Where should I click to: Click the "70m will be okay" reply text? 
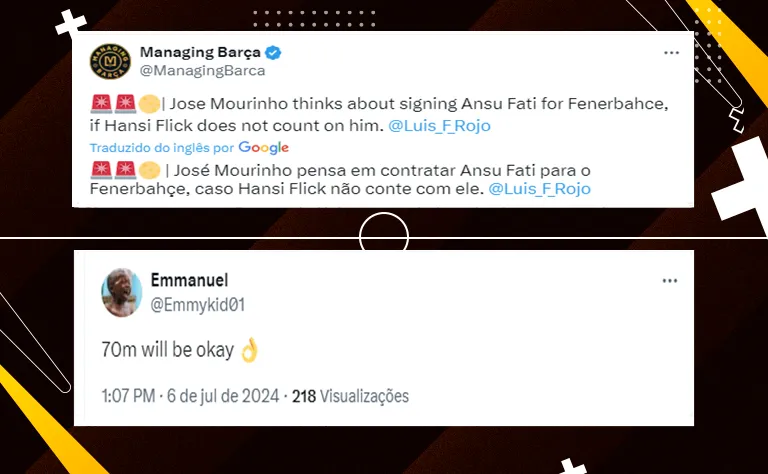pos(167,351)
